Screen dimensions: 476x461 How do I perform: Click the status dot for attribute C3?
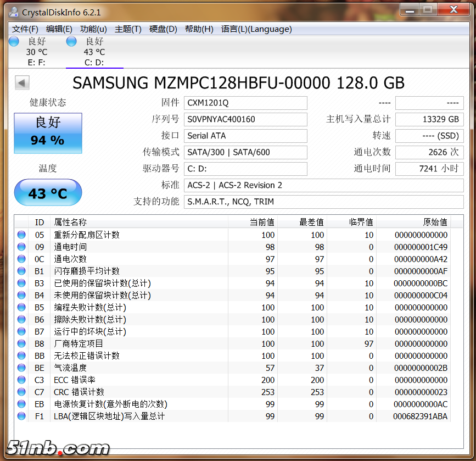(21, 380)
